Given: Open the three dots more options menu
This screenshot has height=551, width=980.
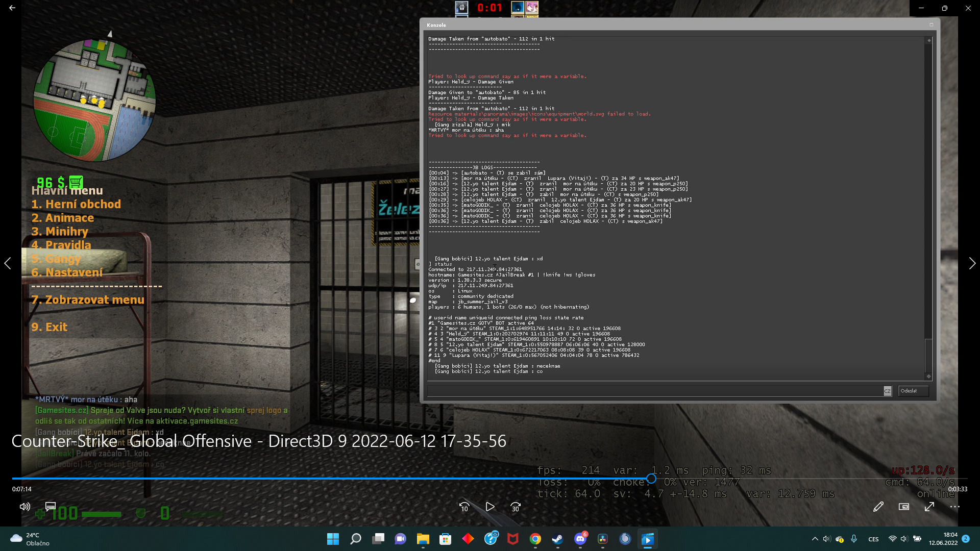Looking at the screenshot, I should (x=954, y=507).
